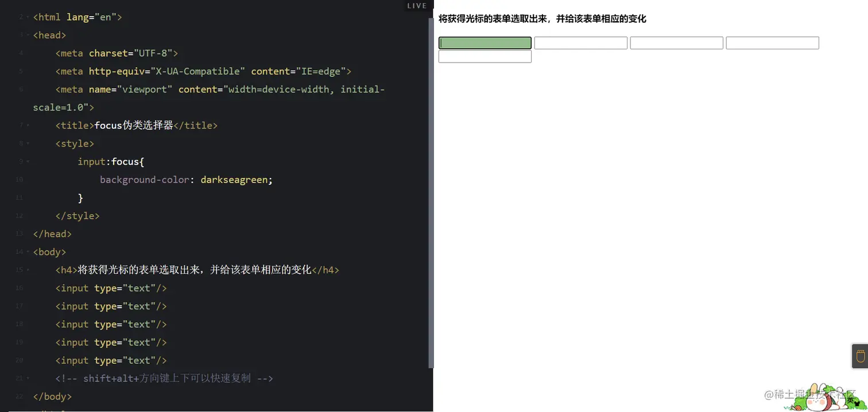
Task: Collapse the body tag at line 14
Action: click(28, 252)
